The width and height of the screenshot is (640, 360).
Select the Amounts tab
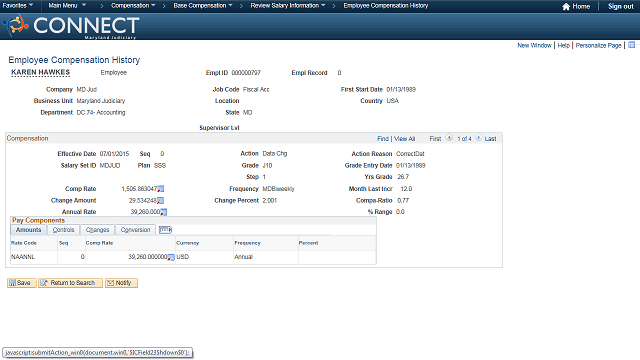(29, 230)
